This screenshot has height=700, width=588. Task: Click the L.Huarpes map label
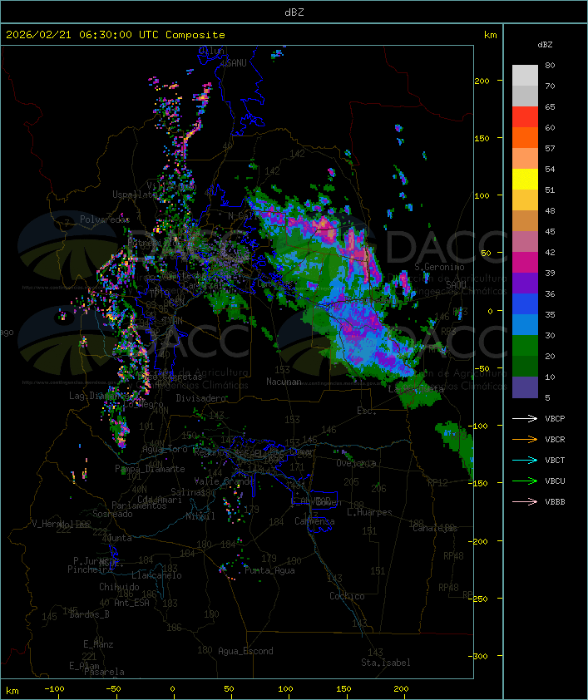coord(369,512)
